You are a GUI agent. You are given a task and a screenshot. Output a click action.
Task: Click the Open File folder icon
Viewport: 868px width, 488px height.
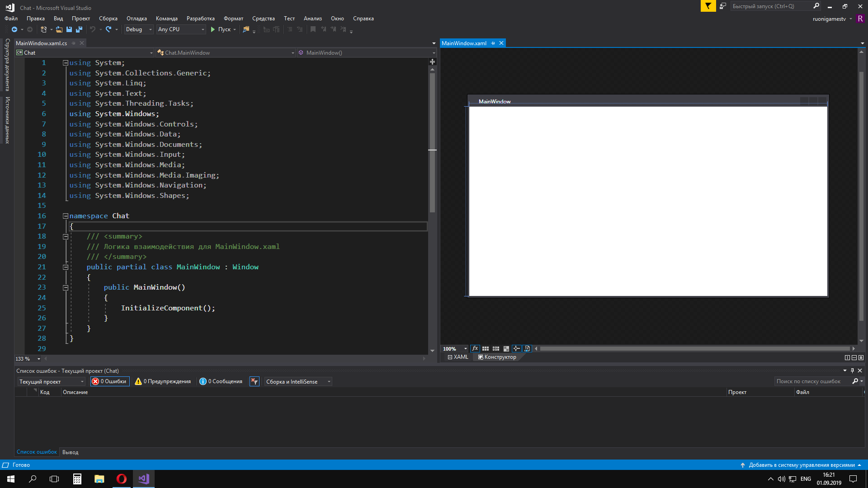(x=59, y=29)
